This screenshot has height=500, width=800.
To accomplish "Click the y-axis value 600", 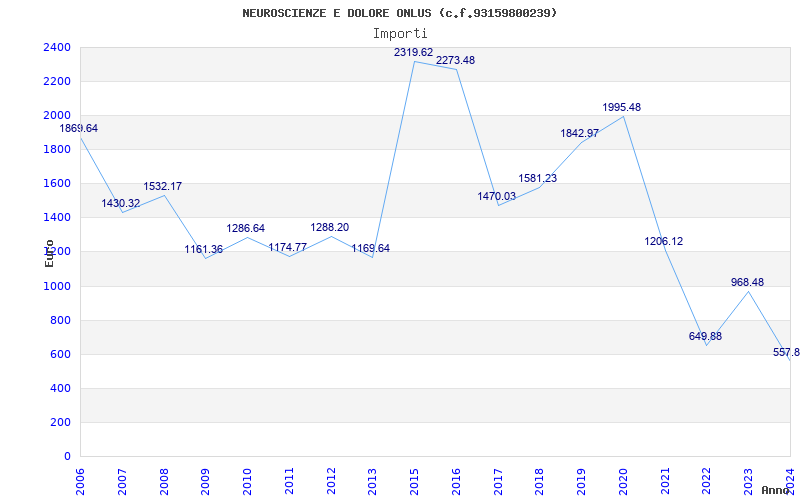I will [61, 355].
